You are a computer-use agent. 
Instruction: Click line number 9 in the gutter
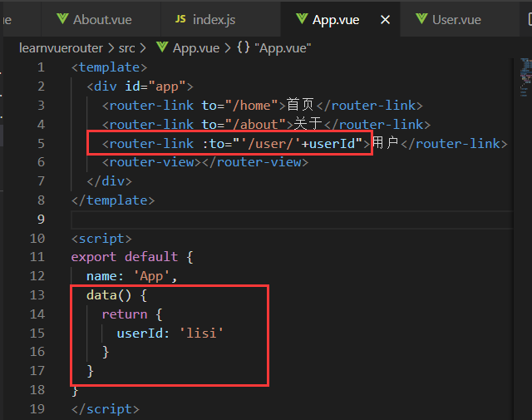click(x=41, y=220)
